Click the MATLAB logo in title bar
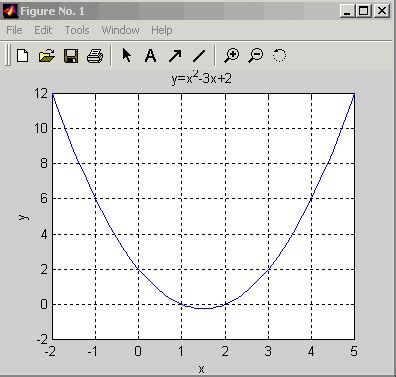396x377 pixels. (x=10, y=11)
